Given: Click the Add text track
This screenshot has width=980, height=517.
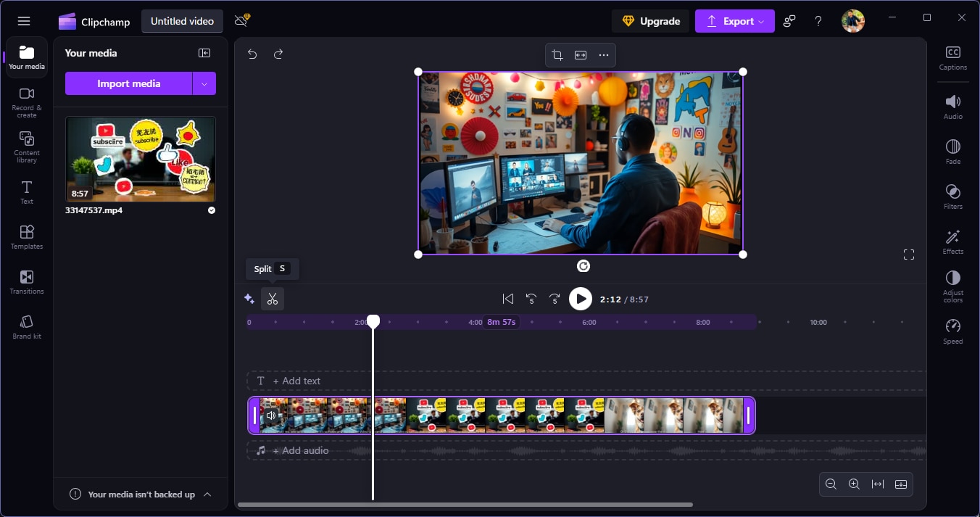Looking at the screenshot, I should (x=586, y=381).
